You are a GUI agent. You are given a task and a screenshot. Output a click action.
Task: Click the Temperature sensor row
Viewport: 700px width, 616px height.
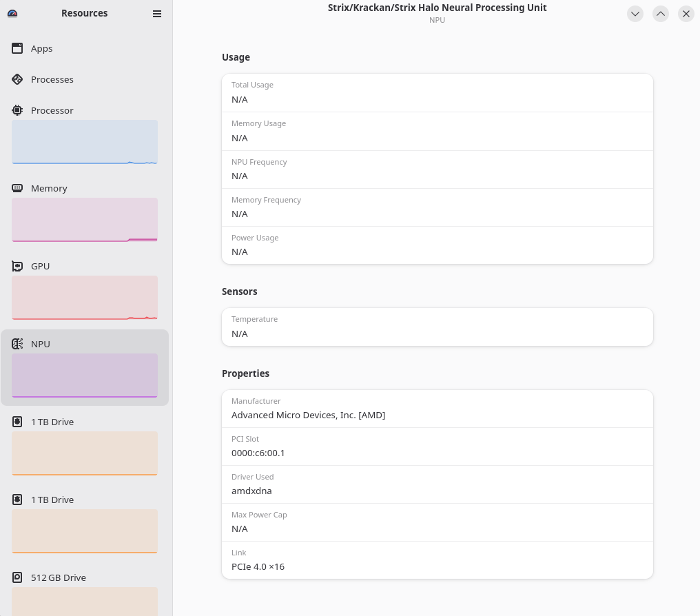pyautogui.click(x=437, y=327)
